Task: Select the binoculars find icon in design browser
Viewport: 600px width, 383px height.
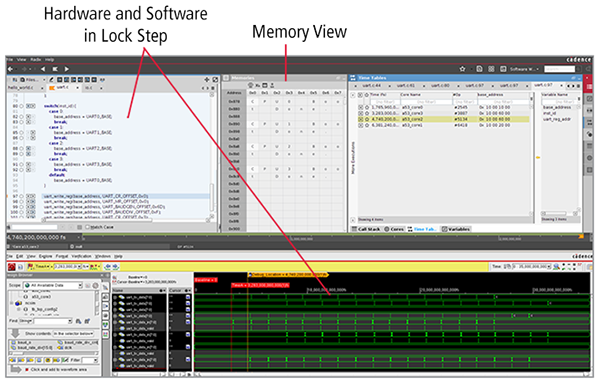Action: point(78,321)
